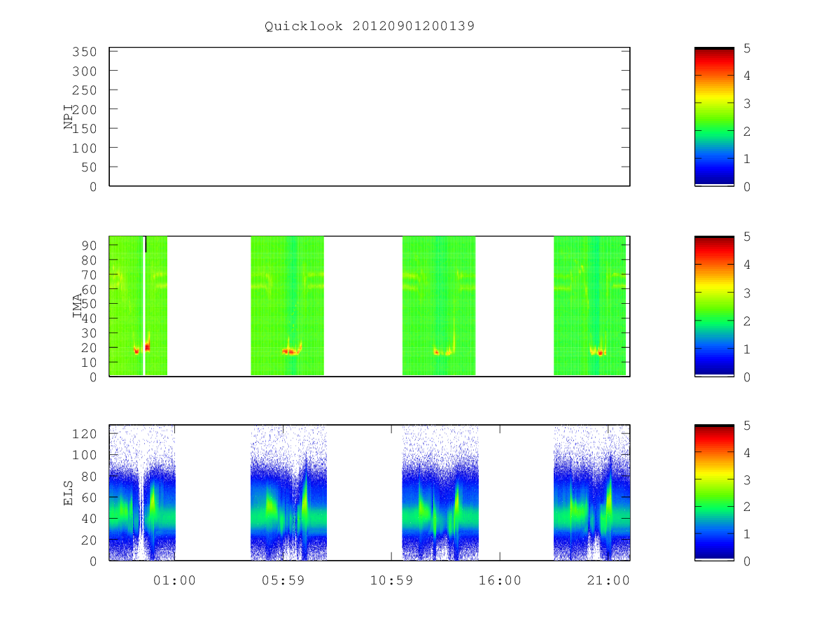Select the ELS panel color bar
Image resolution: width=840 pixels, height=630 pixels.
click(x=714, y=492)
